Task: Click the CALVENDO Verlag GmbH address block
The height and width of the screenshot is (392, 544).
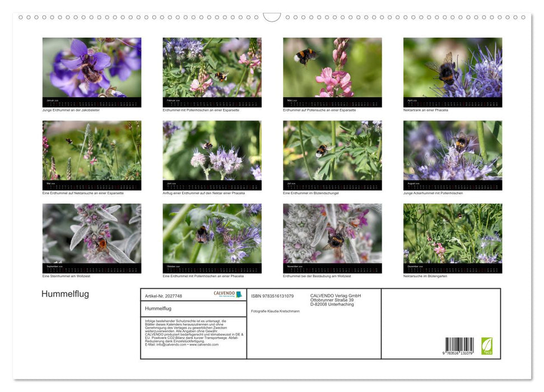Action: [x=336, y=300]
